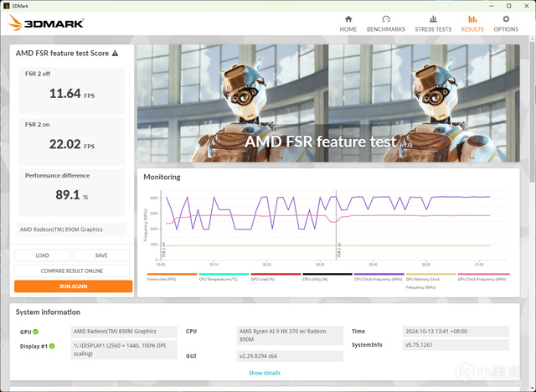Screen dimensions: 536x392
Task: Close the 3DMark window
Action: (x=527, y=6)
